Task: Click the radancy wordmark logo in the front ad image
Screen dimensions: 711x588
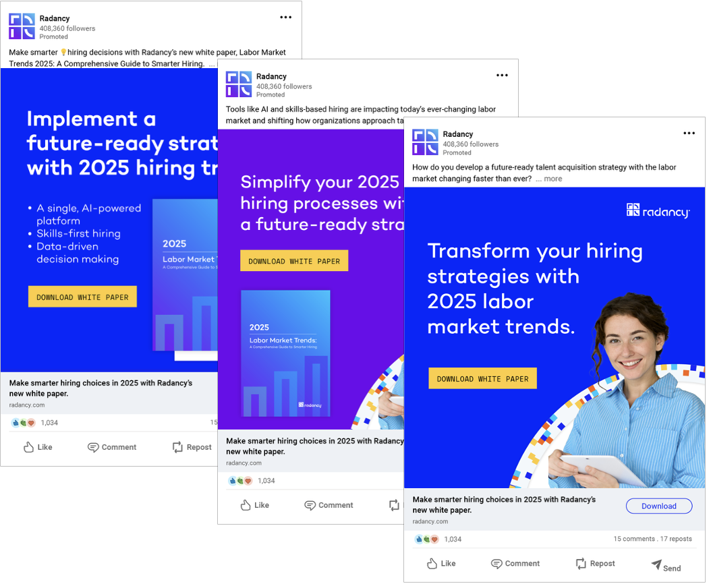Action: tap(658, 211)
